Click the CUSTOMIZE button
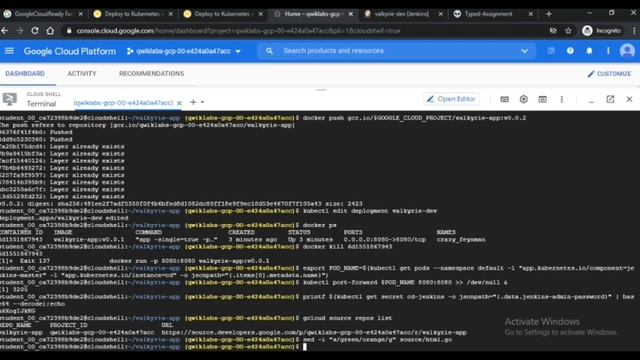640x360 pixels. click(x=609, y=74)
